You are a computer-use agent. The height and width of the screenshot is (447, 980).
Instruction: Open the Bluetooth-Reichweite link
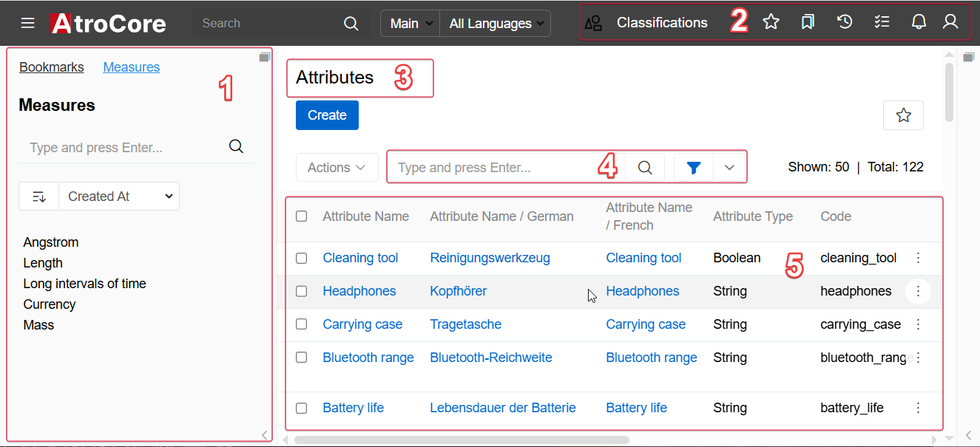[x=491, y=358]
